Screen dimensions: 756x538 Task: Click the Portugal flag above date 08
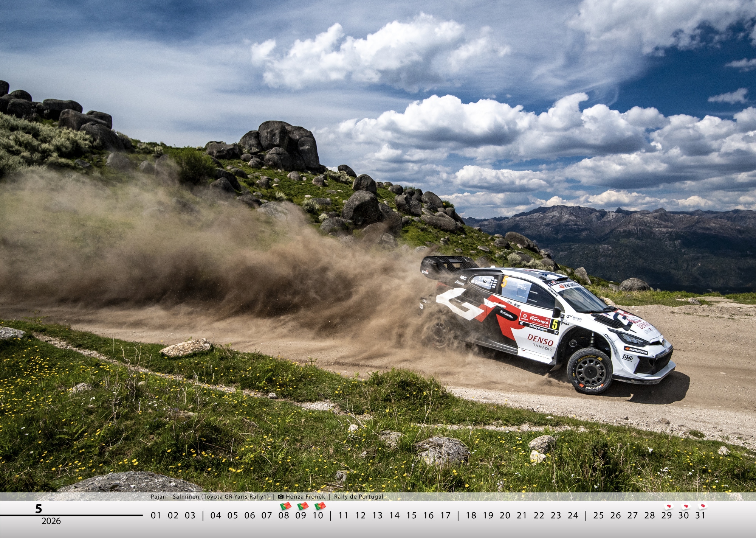coord(285,506)
